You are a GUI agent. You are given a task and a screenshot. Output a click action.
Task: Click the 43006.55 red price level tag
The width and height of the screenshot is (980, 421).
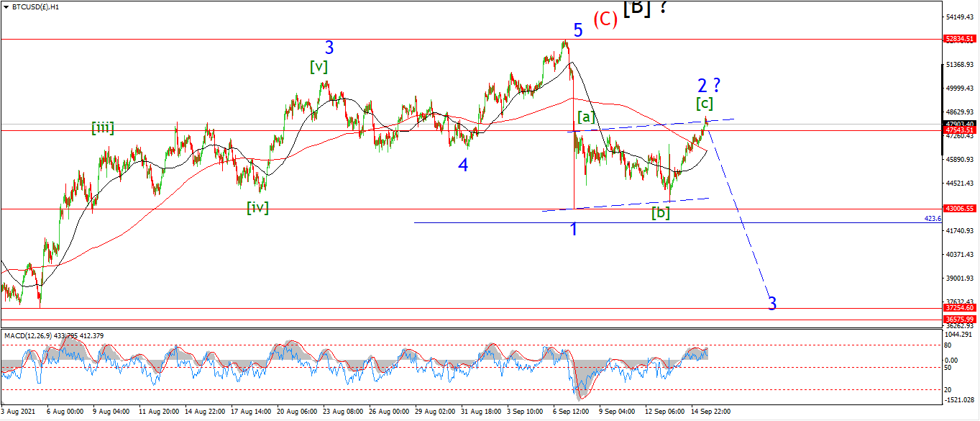[x=961, y=209]
